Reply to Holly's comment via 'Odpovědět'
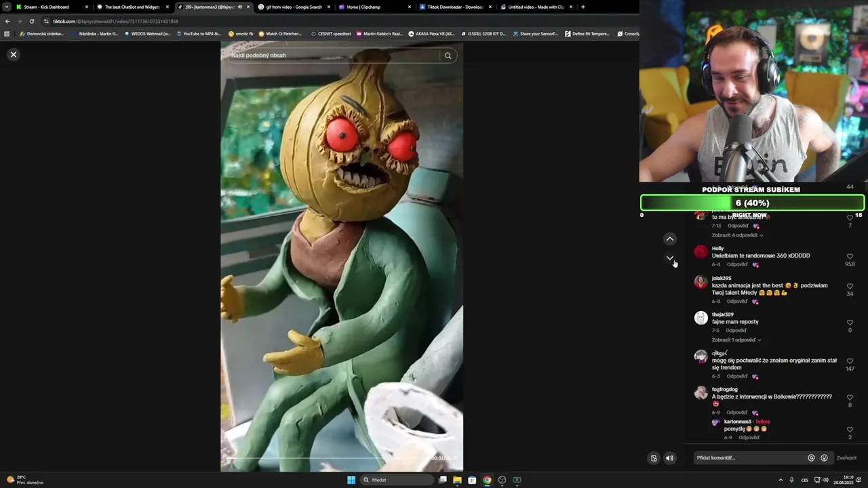 [738, 264]
